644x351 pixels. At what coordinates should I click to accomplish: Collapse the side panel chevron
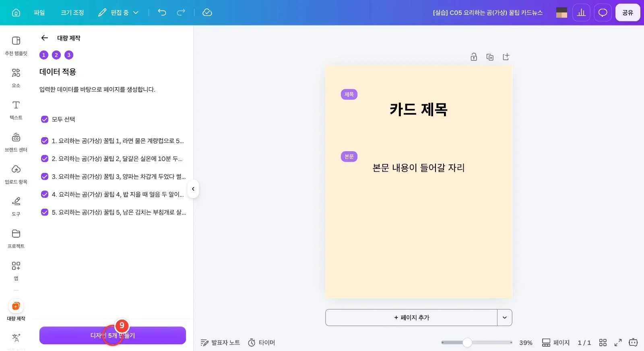pyautogui.click(x=193, y=189)
